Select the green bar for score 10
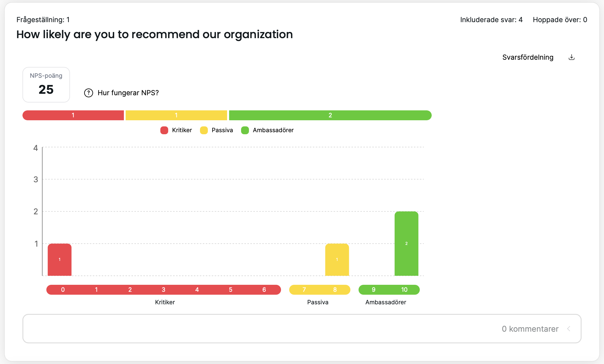 click(406, 243)
